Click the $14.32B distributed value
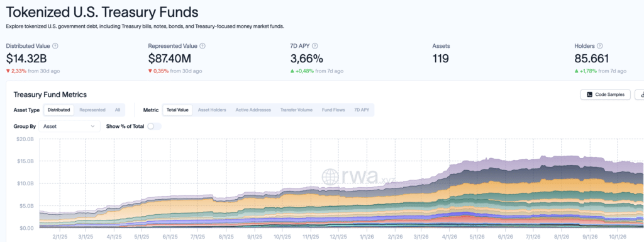Image resolution: width=644 pixels, height=242 pixels. tap(26, 59)
